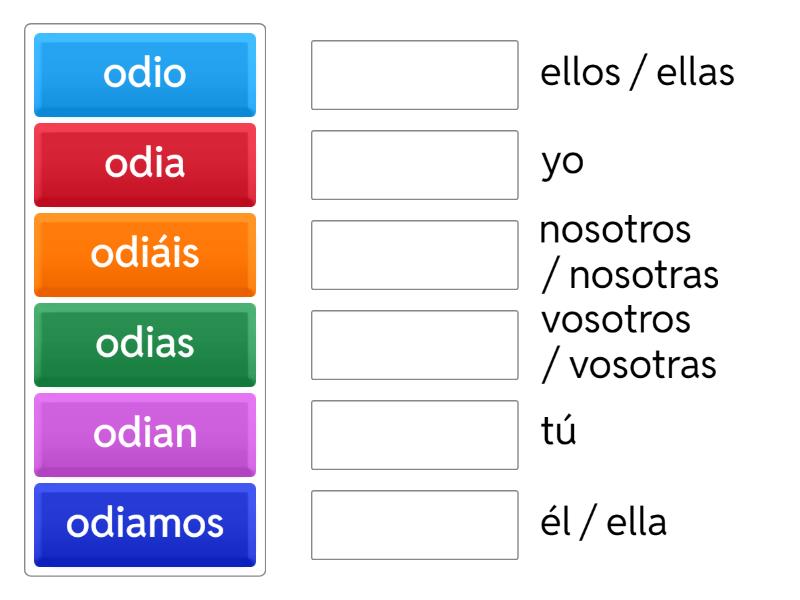Select the blue 'odio' word tile
The height and width of the screenshot is (600, 800).
[145, 75]
